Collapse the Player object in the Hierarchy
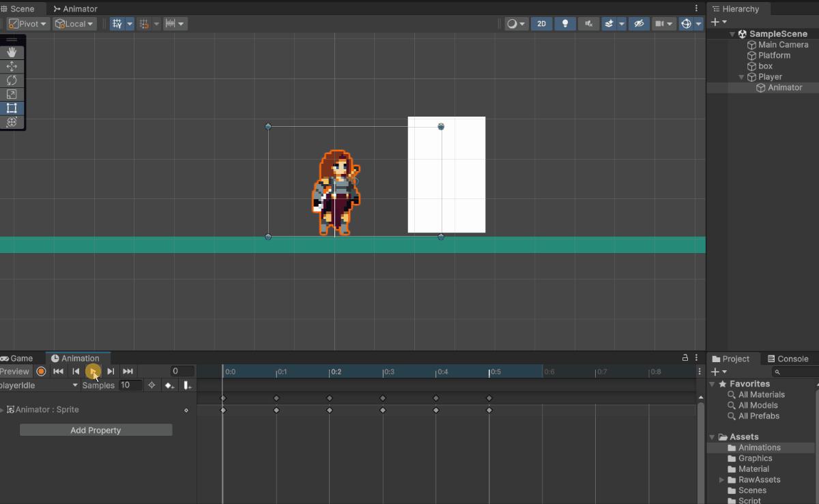The height and width of the screenshot is (504, 819). point(741,76)
